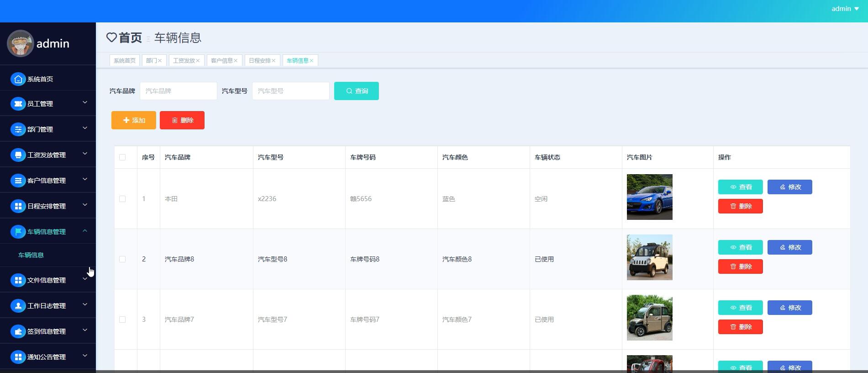Viewport: 868px width, 373px height.
Task: Close the 日程安排 tab with its x
Action: click(274, 61)
